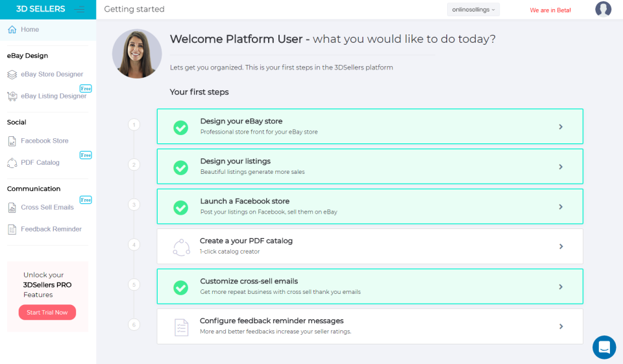623x364 pixels.
Task: Click the eBay Listing Designer cart icon
Action: pyautogui.click(x=12, y=96)
